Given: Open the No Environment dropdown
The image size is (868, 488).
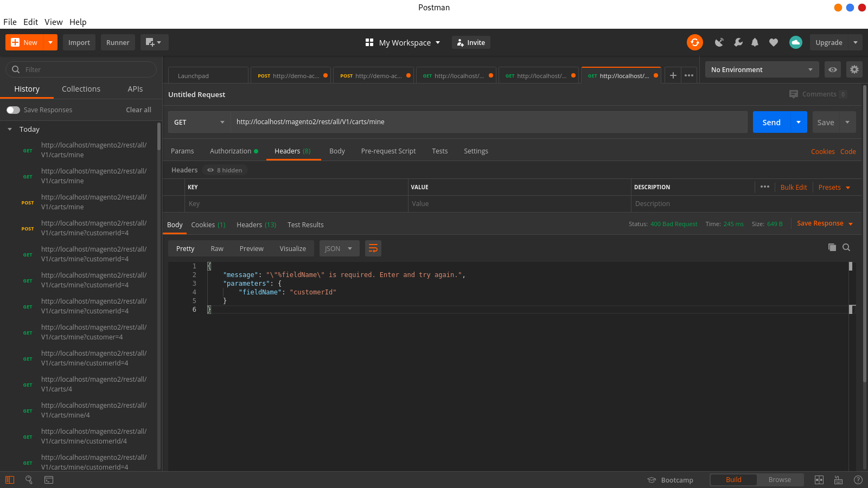Looking at the screenshot, I should [761, 69].
